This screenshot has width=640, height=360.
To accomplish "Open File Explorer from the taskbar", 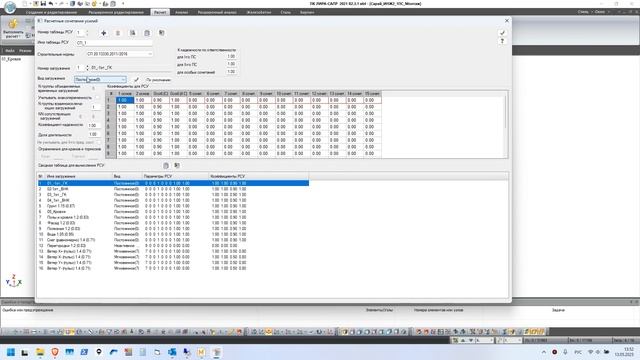I will [40, 352].
